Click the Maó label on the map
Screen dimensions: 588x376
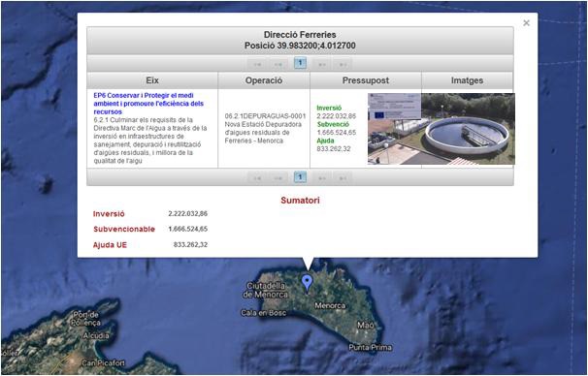tap(365, 325)
